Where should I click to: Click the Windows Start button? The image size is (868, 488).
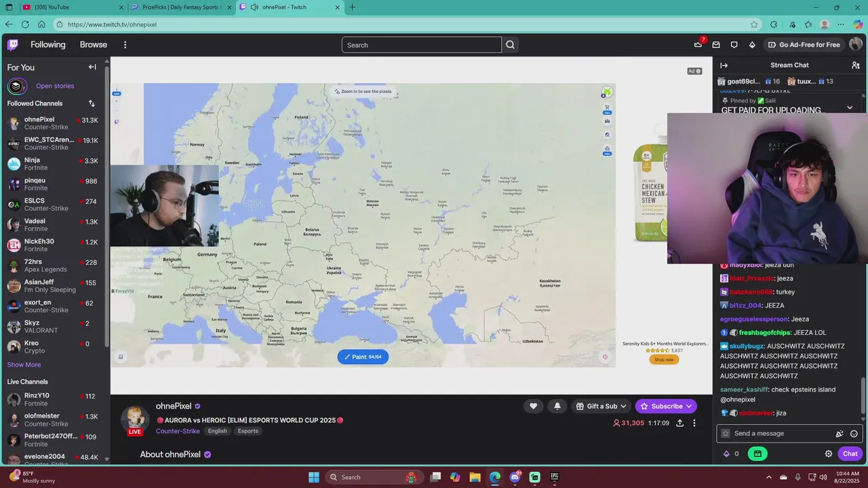(314, 477)
